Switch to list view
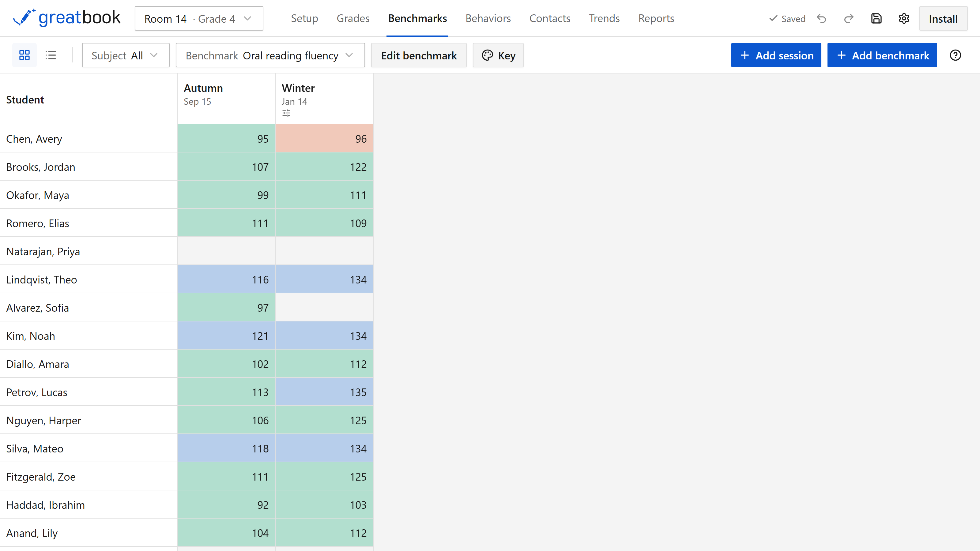The image size is (980, 551). tap(51, 55)
